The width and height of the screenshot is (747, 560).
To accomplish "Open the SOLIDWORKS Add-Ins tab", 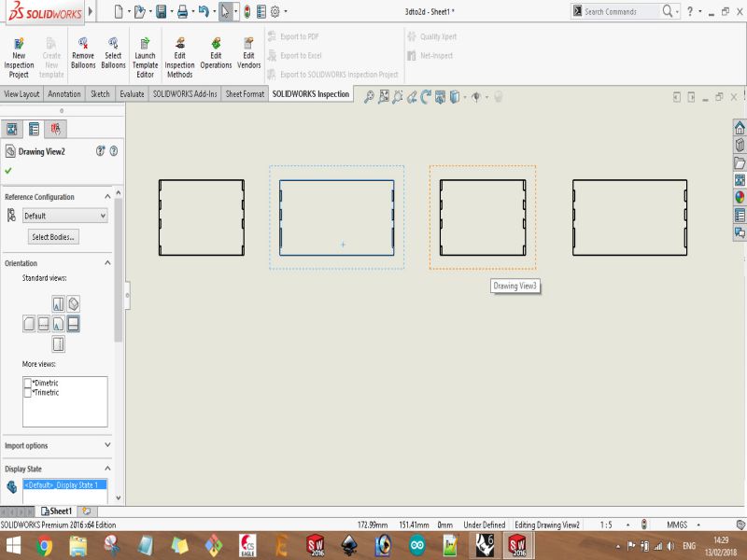I will pos(185,94).
